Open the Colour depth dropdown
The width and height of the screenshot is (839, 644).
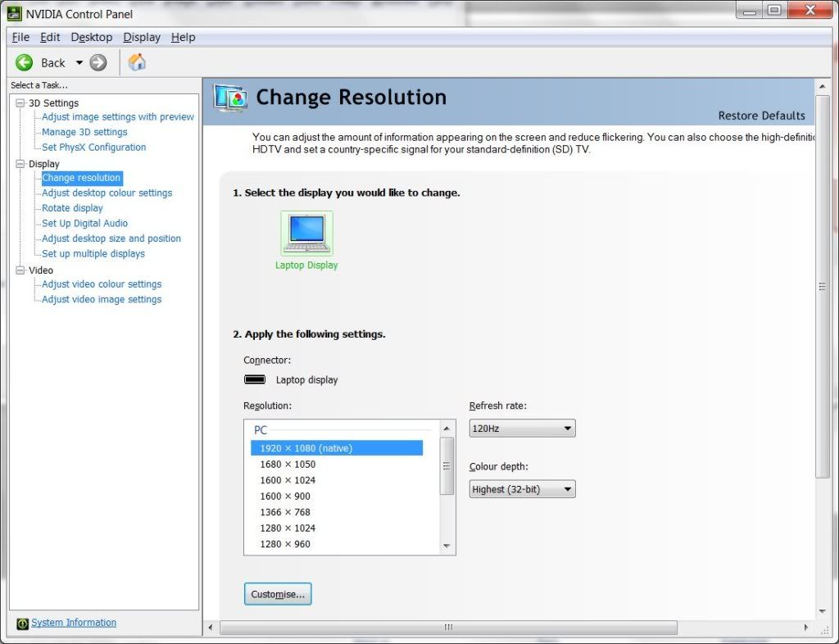tap(522, 489)
